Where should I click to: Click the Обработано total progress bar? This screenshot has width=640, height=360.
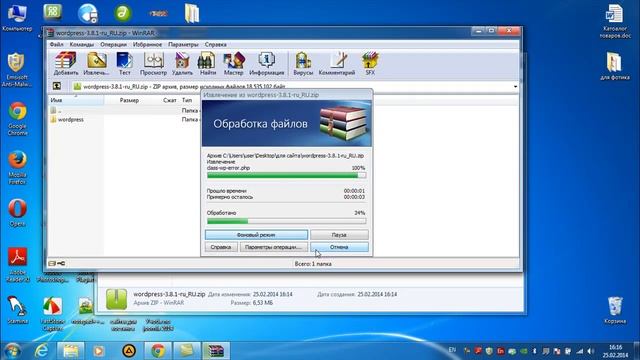coord(287,221)
